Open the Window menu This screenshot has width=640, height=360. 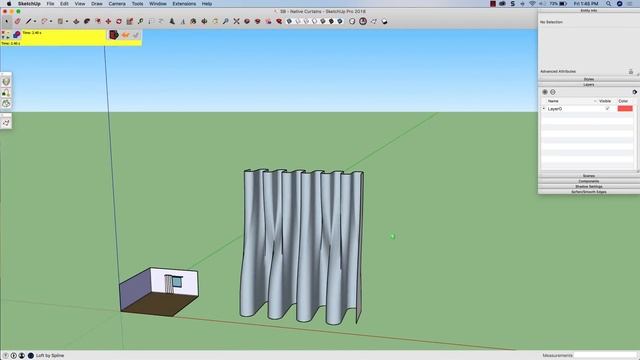click(x=158, y=4)
